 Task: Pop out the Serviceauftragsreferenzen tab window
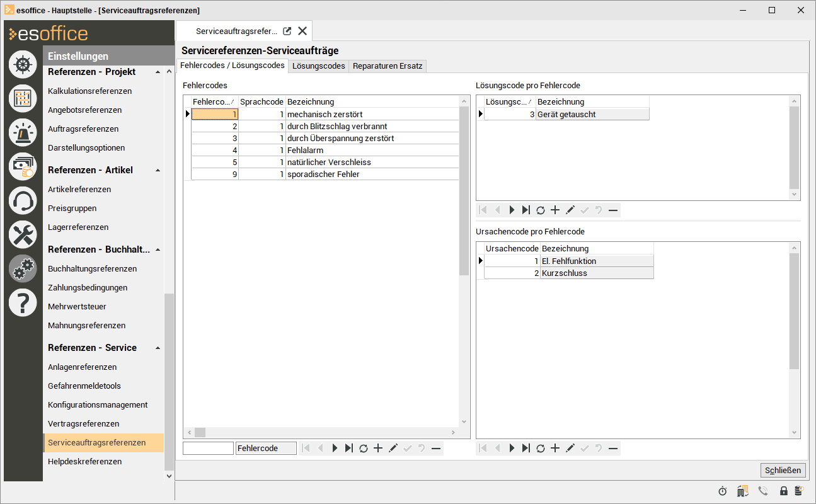287,31
